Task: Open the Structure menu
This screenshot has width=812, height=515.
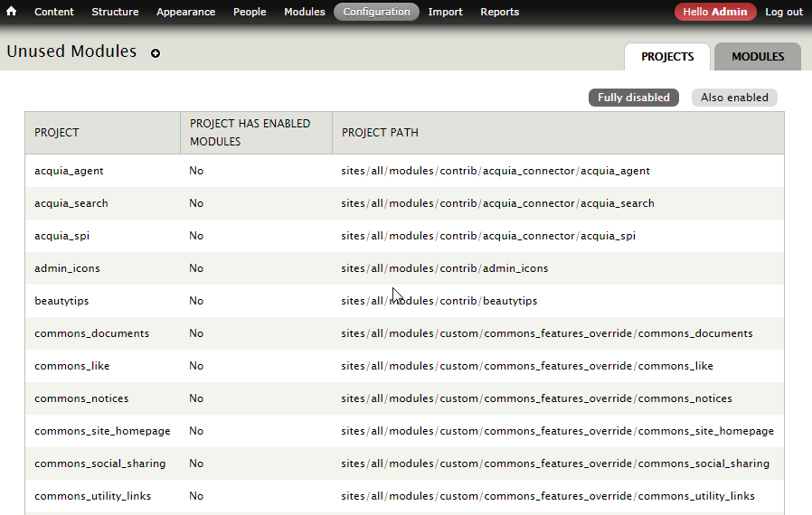Action: [x=115, y=12]
